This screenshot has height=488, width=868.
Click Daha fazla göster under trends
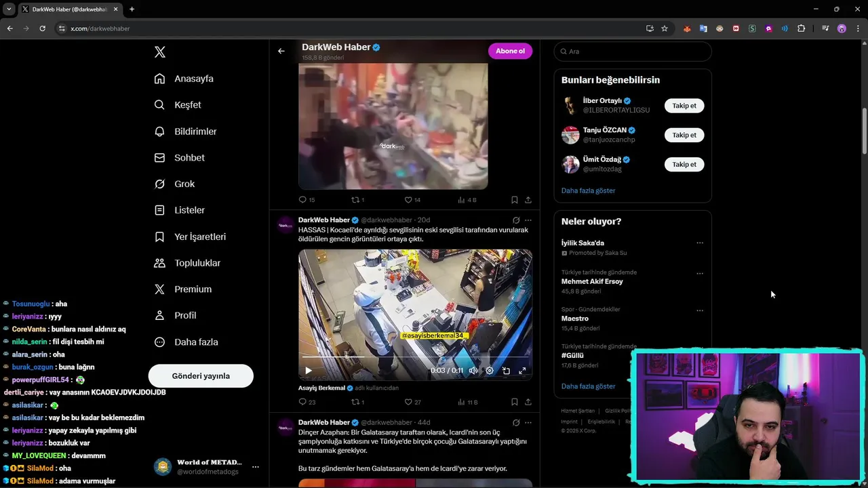click(588, 386)
